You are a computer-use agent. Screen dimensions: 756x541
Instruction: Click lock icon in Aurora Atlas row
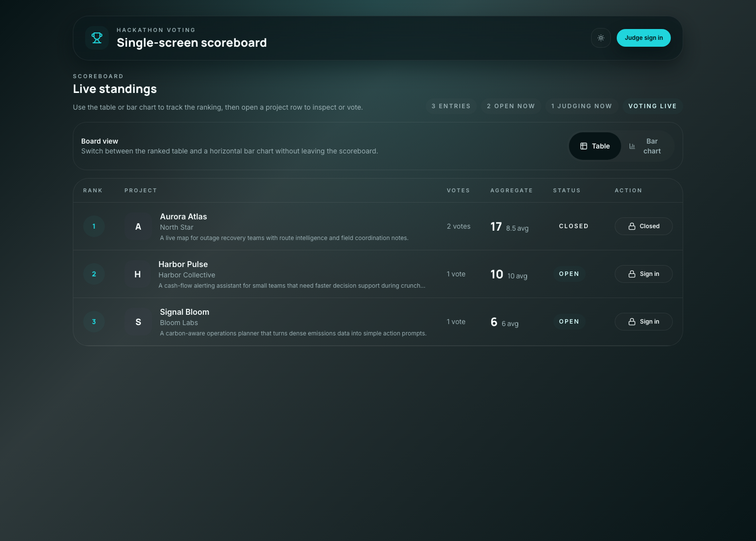pos(632,226)
